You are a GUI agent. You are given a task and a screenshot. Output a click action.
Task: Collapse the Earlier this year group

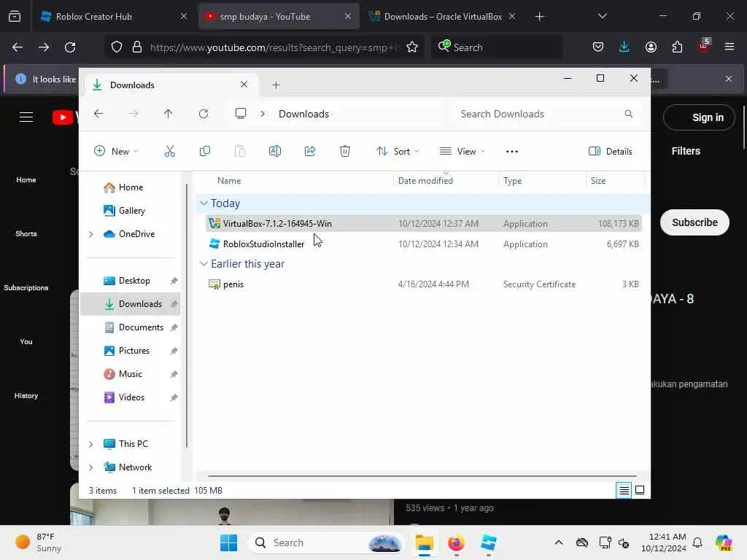[204, 264]
